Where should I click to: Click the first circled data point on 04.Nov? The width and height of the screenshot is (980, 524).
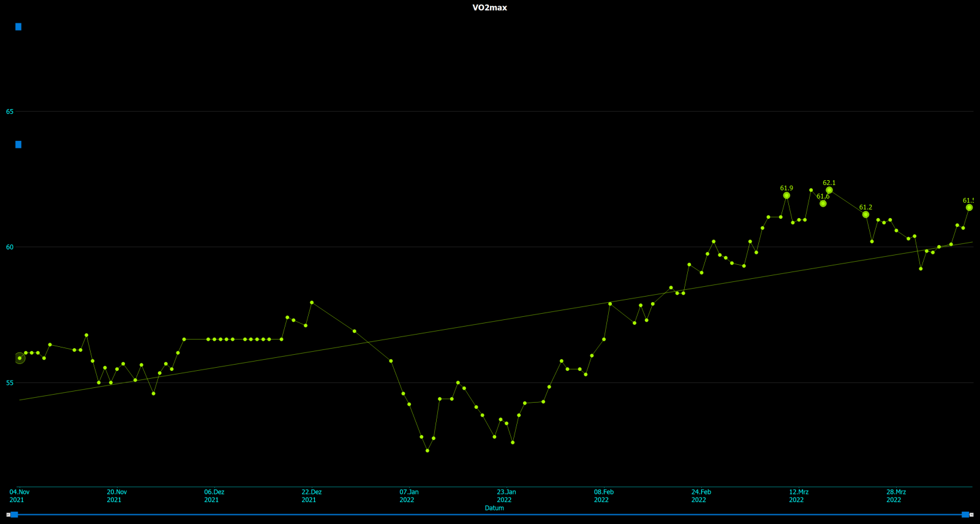pos(20,358)
